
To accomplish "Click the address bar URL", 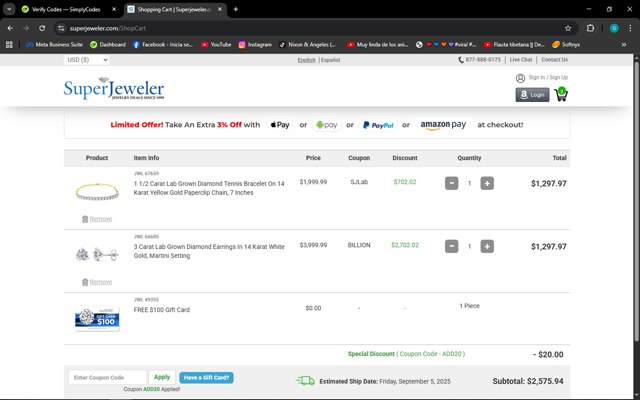I will coord(108,28).
